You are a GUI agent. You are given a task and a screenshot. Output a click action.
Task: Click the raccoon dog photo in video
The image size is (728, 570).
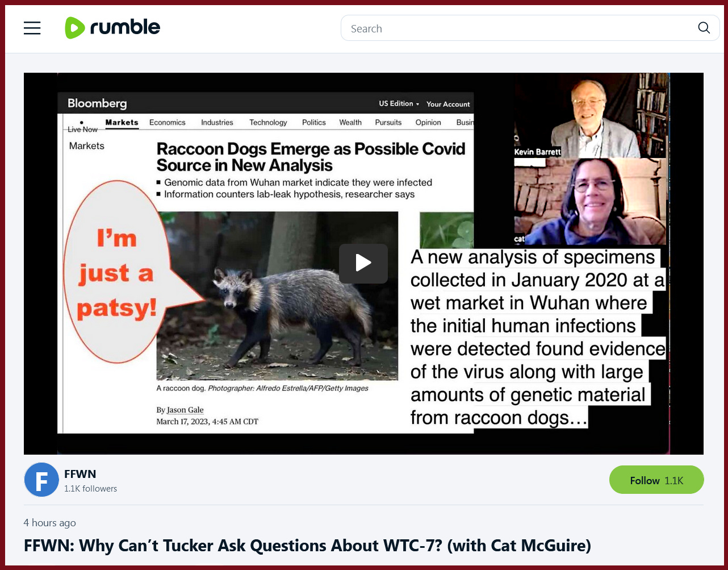[277, 296]
